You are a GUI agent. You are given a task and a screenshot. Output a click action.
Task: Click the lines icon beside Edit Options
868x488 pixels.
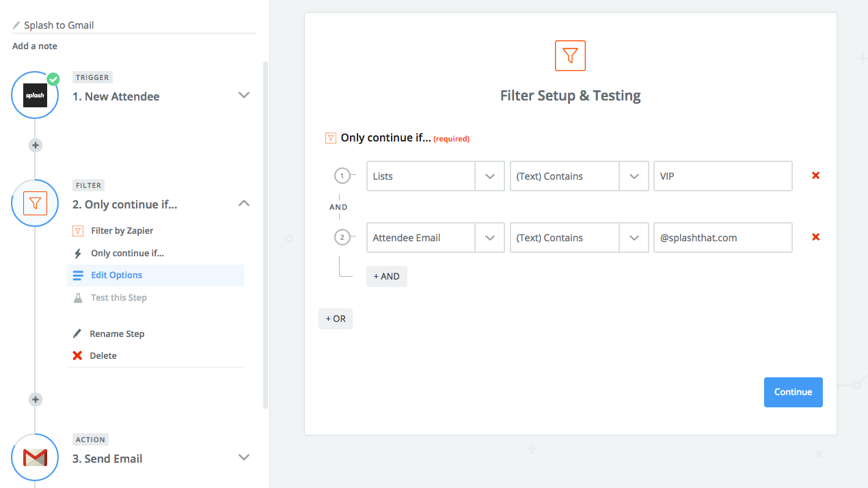click(x=78, y=275)
